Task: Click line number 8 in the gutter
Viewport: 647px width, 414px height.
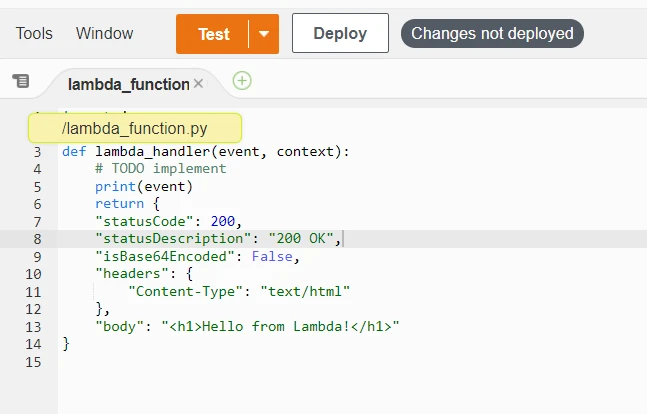Action: (37, 239)
